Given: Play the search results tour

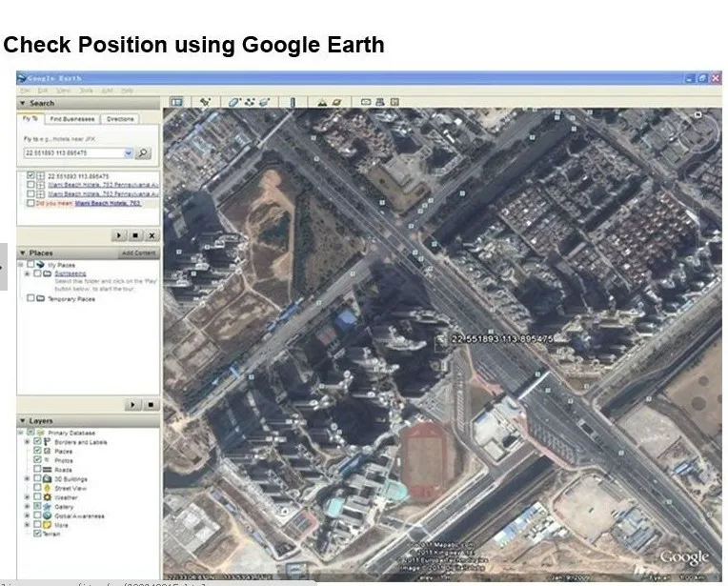Looking at the screenshot, I should (x=118, y=235).
